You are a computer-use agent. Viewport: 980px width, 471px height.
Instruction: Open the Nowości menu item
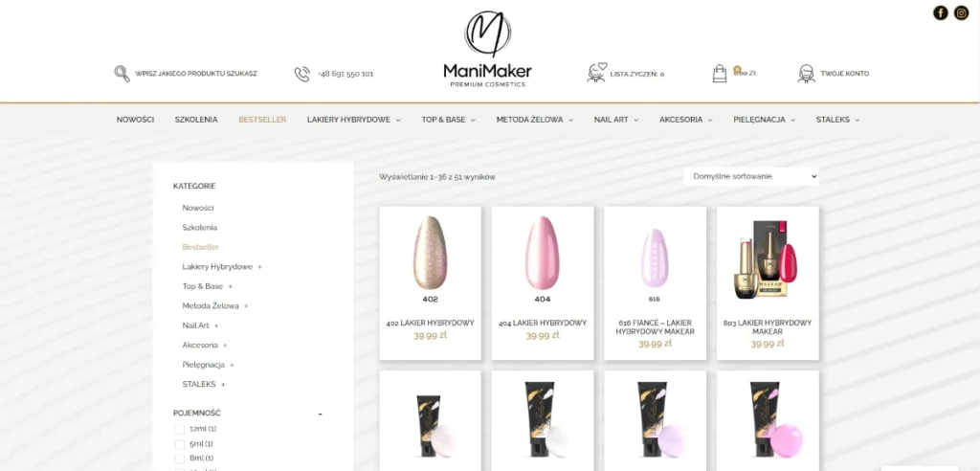pos(135,120)
